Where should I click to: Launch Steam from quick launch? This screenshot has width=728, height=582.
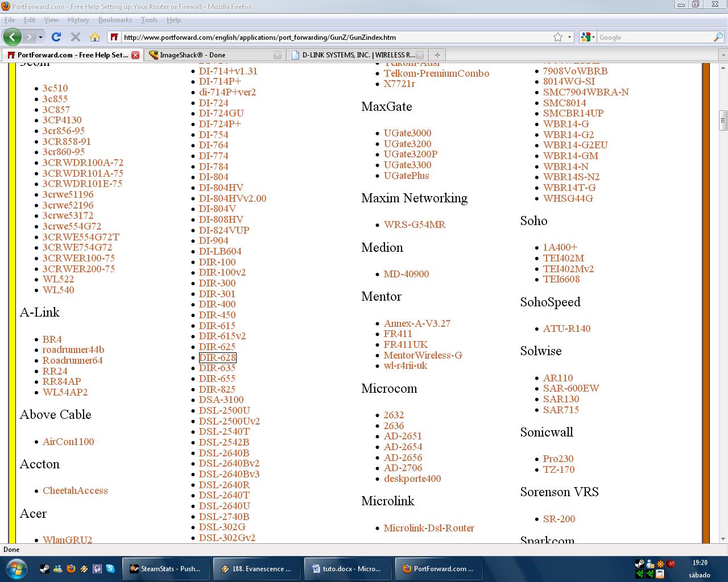pos(44,568)
